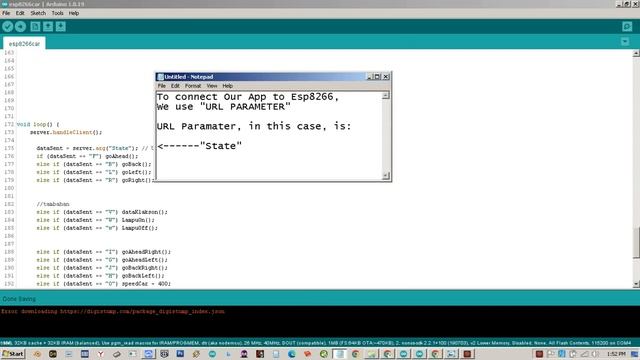Click the Arduino editor's scroll-up arrow
Image resolution: width=640 pixels, height=360 pixels.
point(636,53)
